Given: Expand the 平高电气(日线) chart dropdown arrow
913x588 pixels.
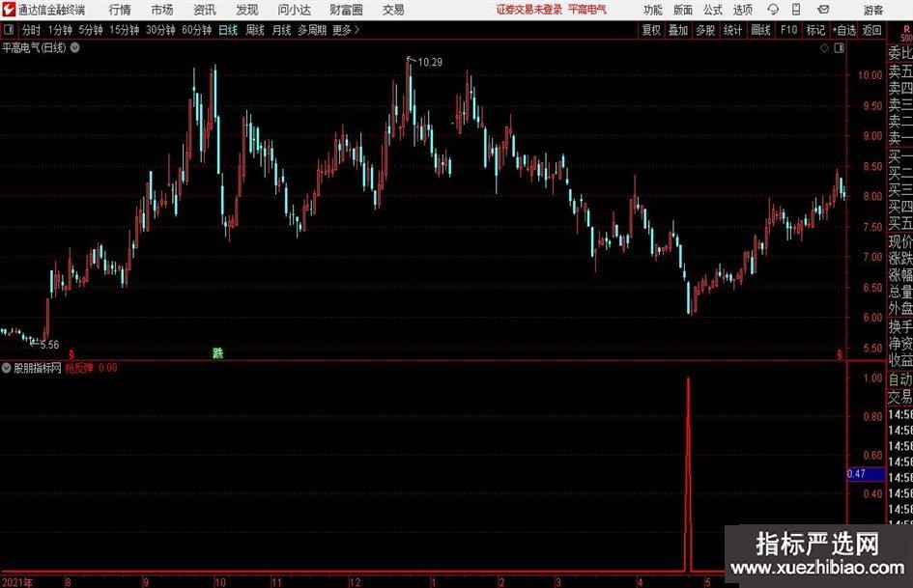Looking at the screenshot, I should coord(75,47).
